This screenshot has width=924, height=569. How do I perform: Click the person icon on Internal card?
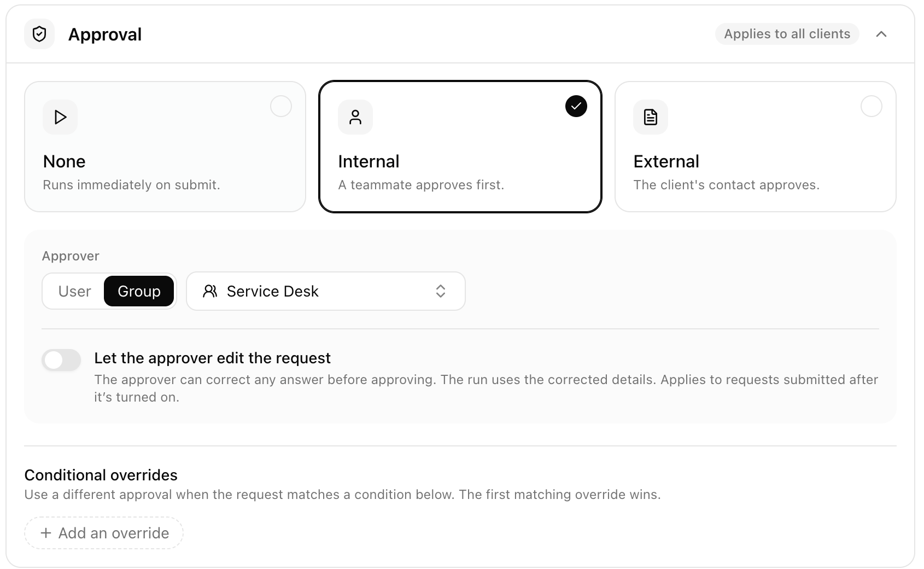355,117
